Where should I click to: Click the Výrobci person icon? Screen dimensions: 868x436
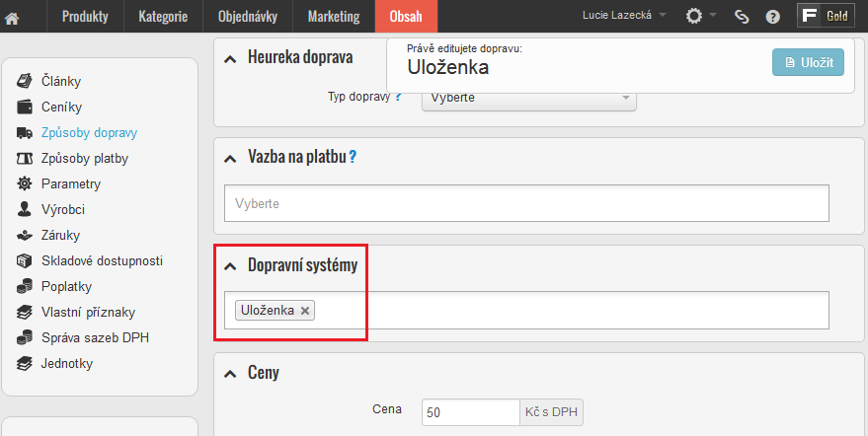coord(25,209)
